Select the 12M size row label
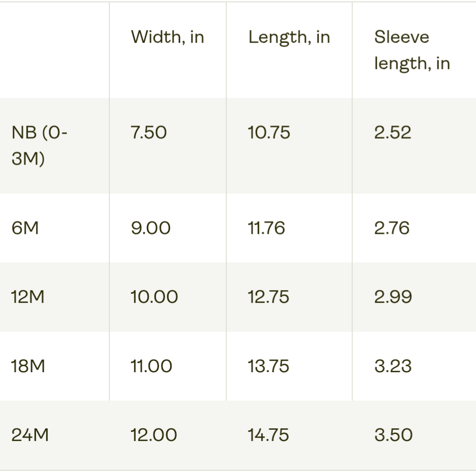The image size is (476, 476). click(28, 297)
